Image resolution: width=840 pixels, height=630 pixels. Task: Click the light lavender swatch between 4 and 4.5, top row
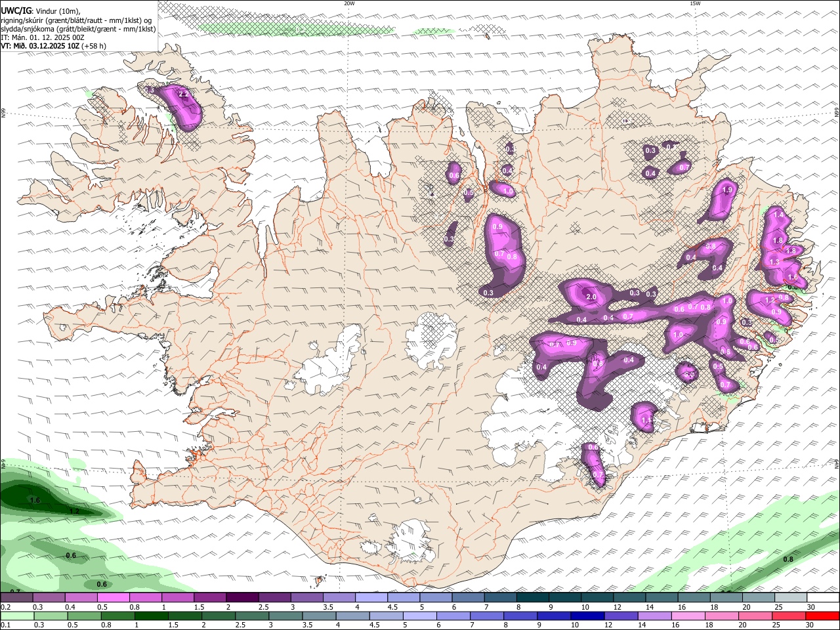click(x=371, y=598)
